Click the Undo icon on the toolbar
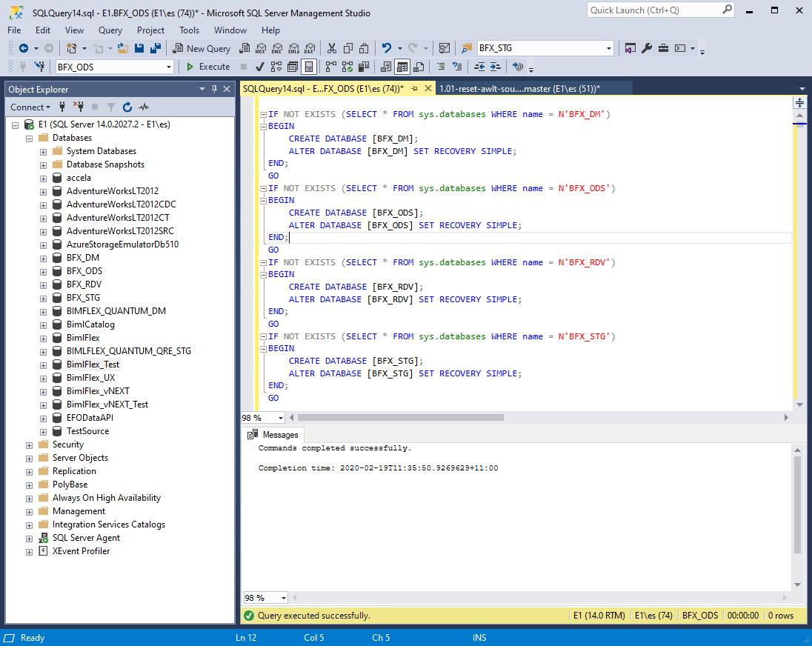Viewport: 812px width, 646px height. click(x=387, y=48)
